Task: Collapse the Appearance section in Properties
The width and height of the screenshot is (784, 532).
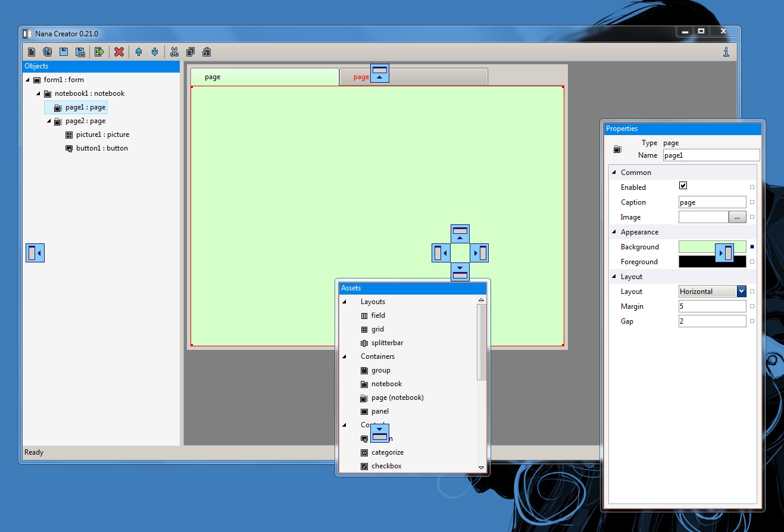Action: coord(614,232)
